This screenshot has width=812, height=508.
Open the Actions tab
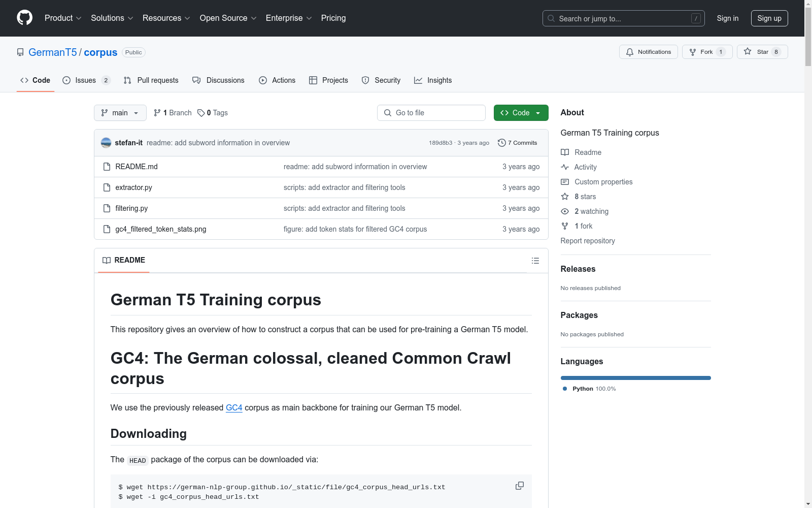pyautogui.click(x=277, y=80)
